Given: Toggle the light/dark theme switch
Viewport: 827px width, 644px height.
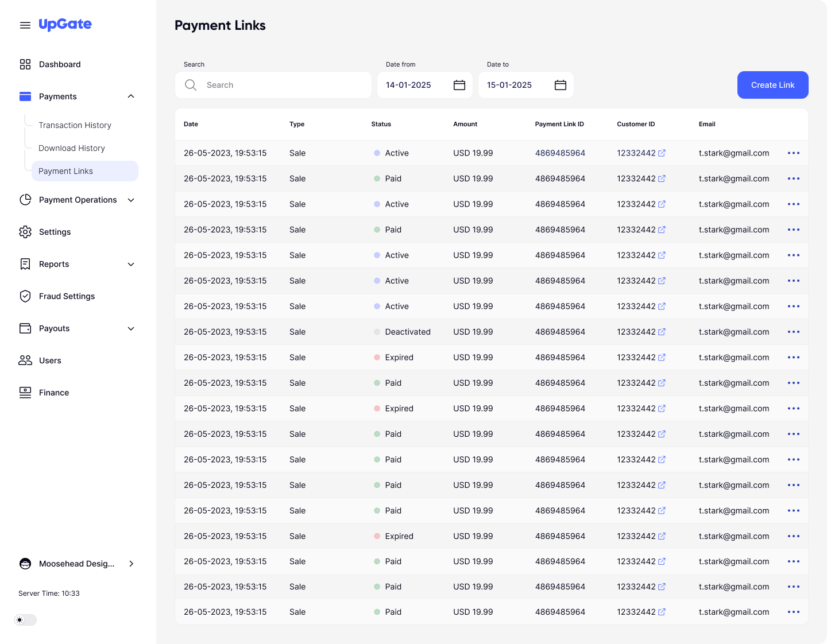Looking at the screenshot, I should tap(25, 620).
